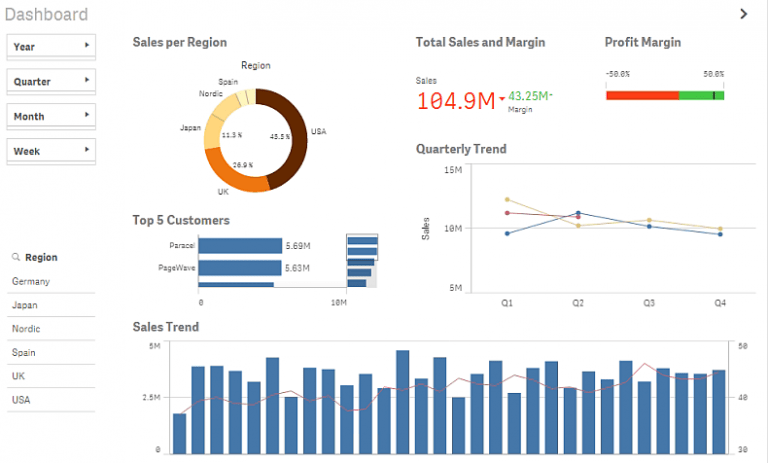Viewport: 768px width, 463px height.
Task: Expand the Year filter dropdown
Action: coord(51,47)
